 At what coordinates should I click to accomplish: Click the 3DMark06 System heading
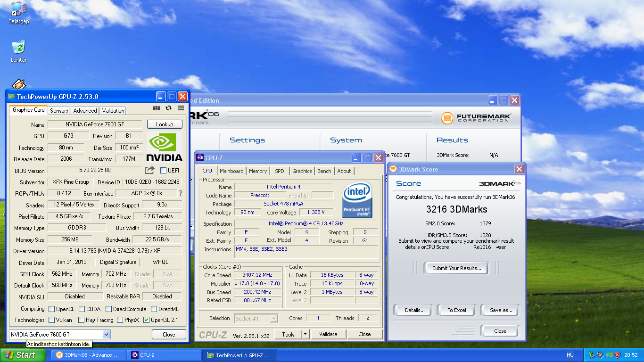tap(346, 140)
